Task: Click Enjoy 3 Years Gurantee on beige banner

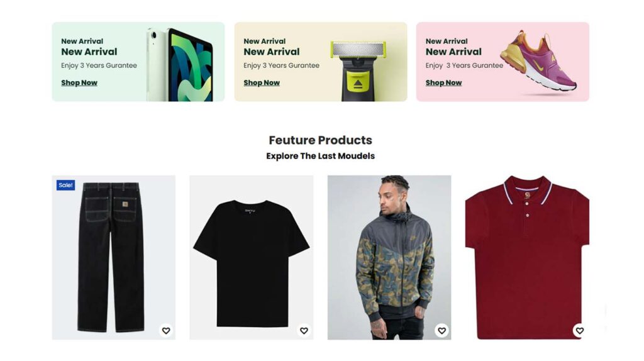Action: click(281, 65)
